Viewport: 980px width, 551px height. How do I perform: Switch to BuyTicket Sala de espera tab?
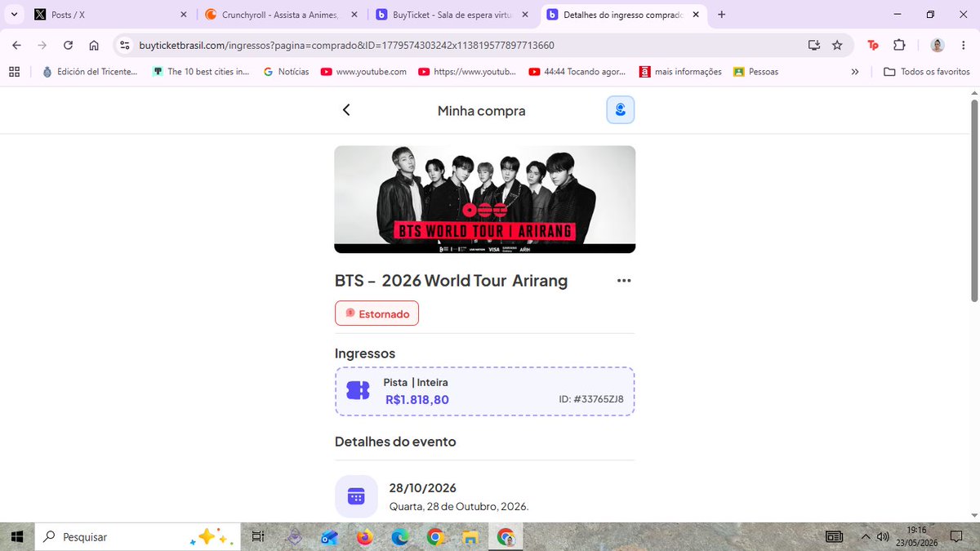coord(452,15)
